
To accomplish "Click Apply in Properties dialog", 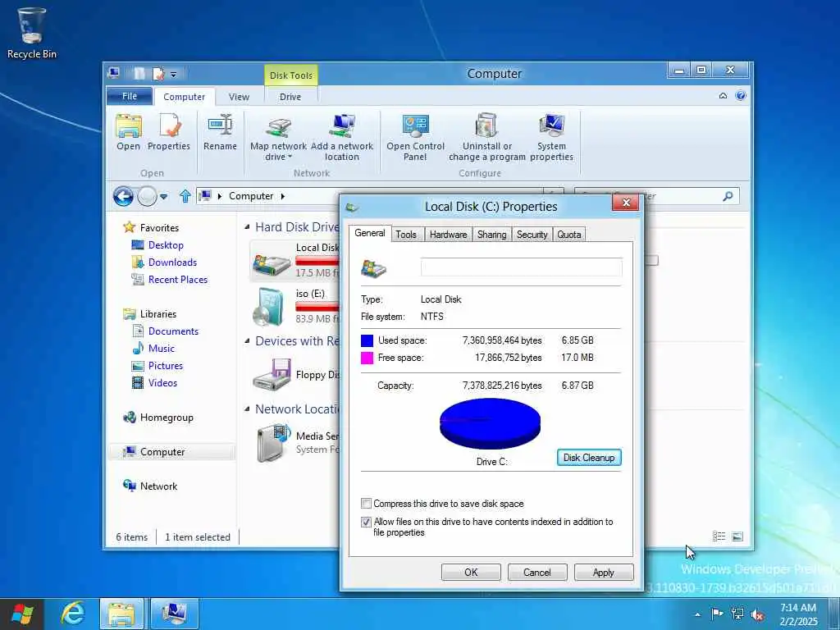I will [603, 572].
